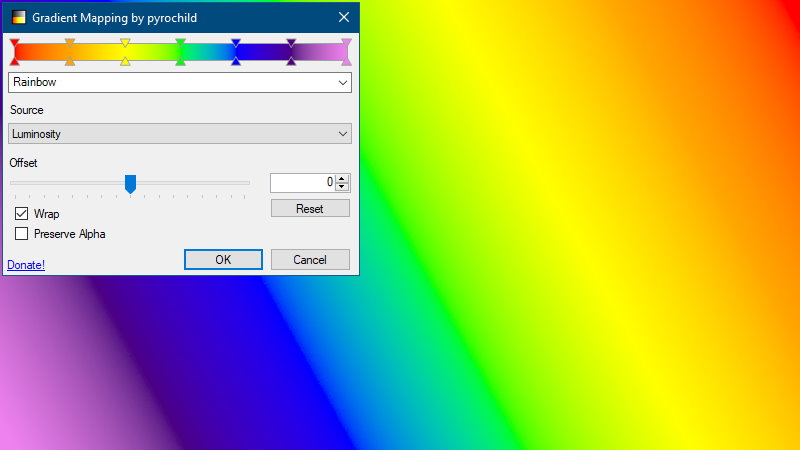This screenshot has width=800, height=450.
Task: Open the Donate! link
Action: [26, 265]
